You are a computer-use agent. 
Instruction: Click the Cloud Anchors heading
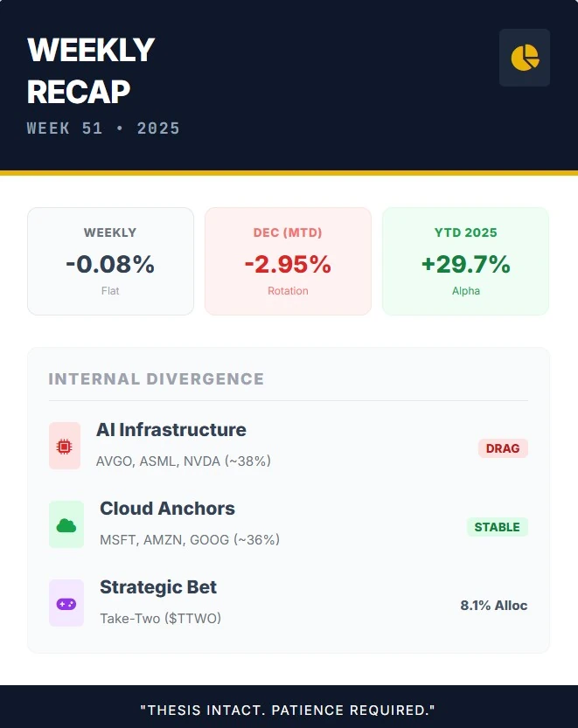click(x=167, y=508)
